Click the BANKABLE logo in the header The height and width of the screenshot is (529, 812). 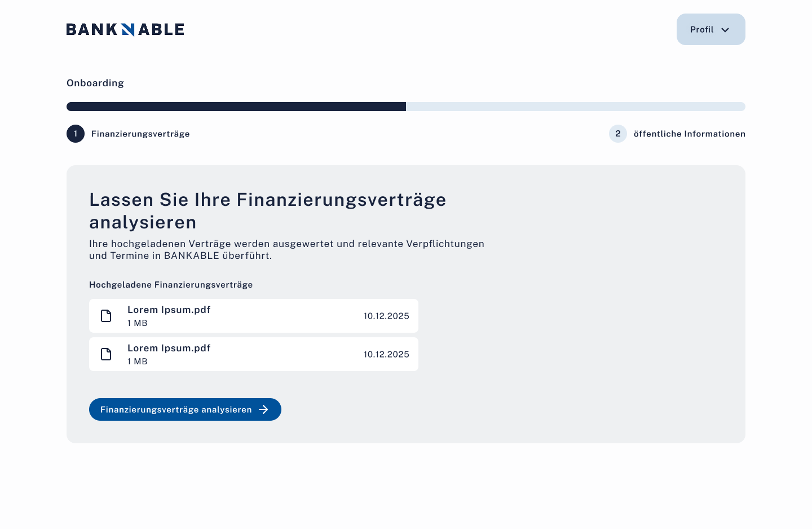pyautogui.click(x=125, y=29)
